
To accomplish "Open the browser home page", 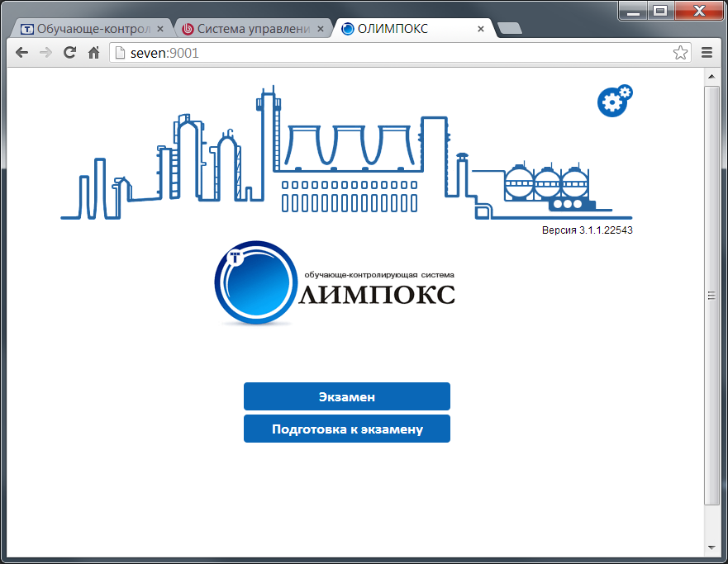I will (93, 53).
